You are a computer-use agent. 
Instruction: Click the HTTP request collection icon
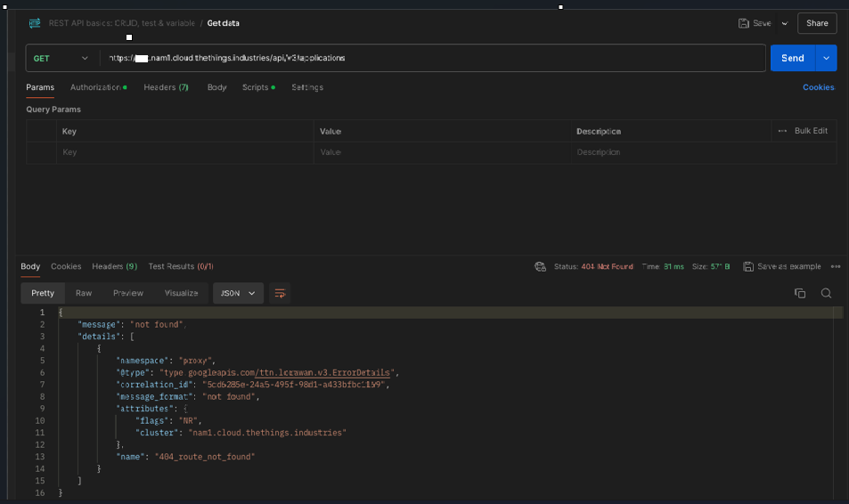pyautogui.click(x=35, y=23)
